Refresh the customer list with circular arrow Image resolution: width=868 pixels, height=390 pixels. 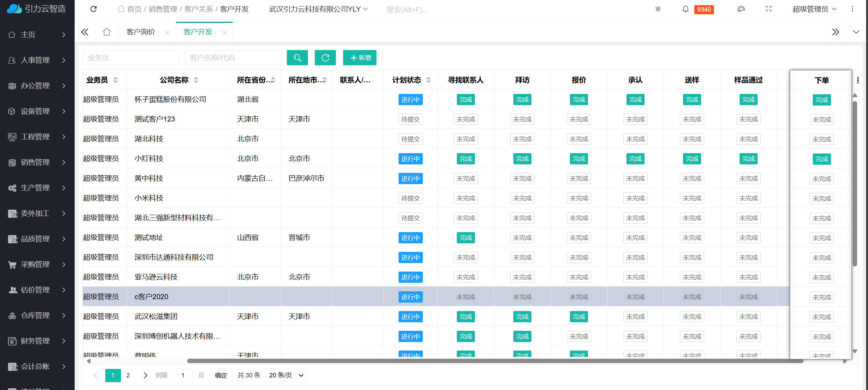click(325, 58)
